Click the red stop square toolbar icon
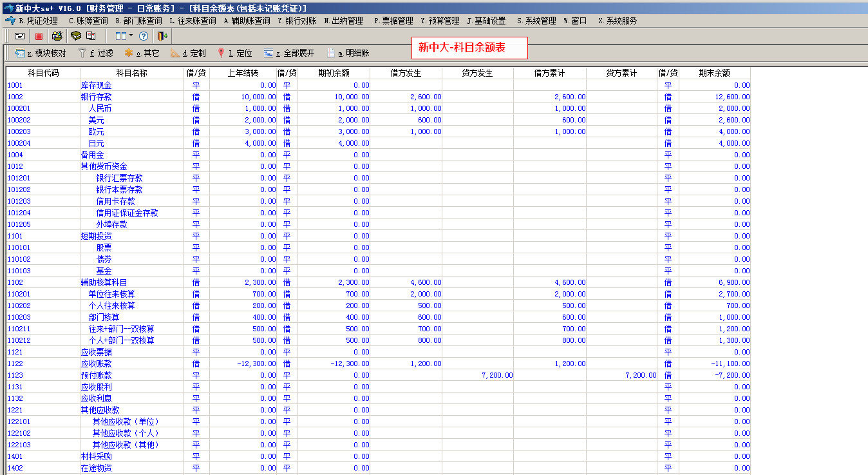Viewport: 868px width, 475px height. tap(39, 36)
